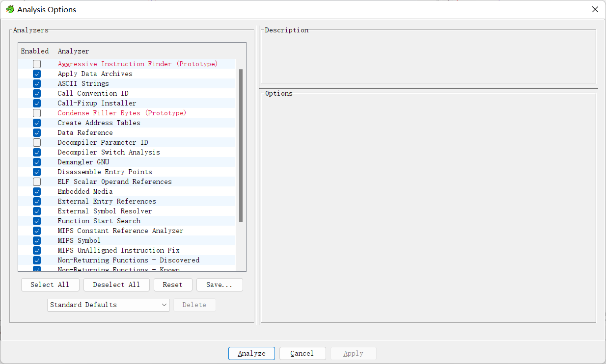Click the Select All button
Viewport: 606px width, 364px height.
(x=50, y=285)
